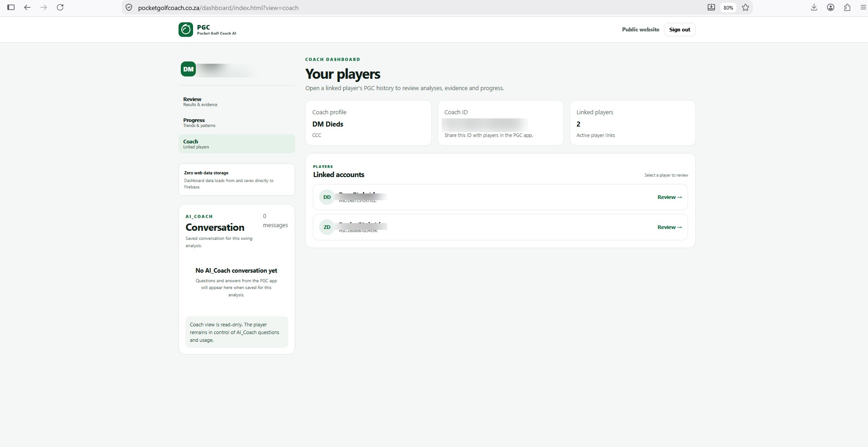868x447 pixels.
Task: Click the 'CCC' text in Coach profile card
Action: click(317, 135)
